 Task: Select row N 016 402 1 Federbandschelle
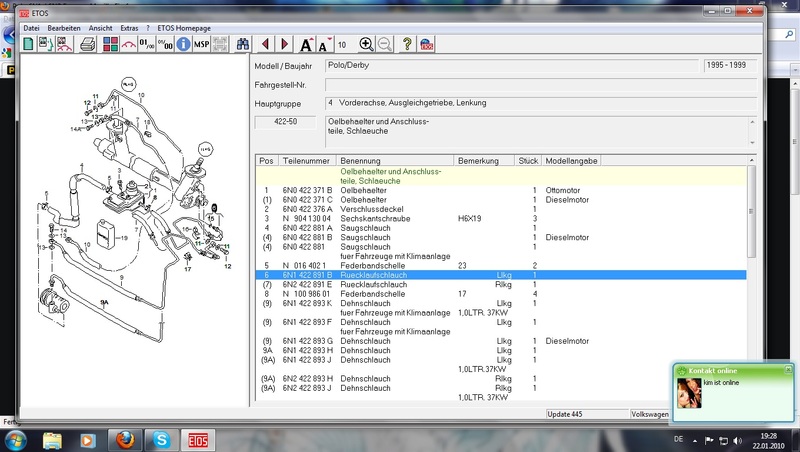501,266
